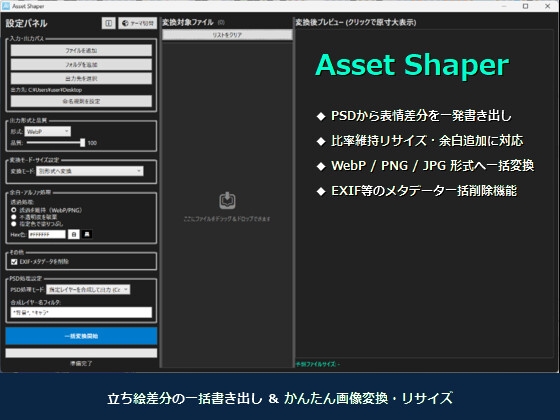Select keep transparency (WebP/PNG) radio button
The width and height of the screenshot is (560, 420).
coord(14,210)
